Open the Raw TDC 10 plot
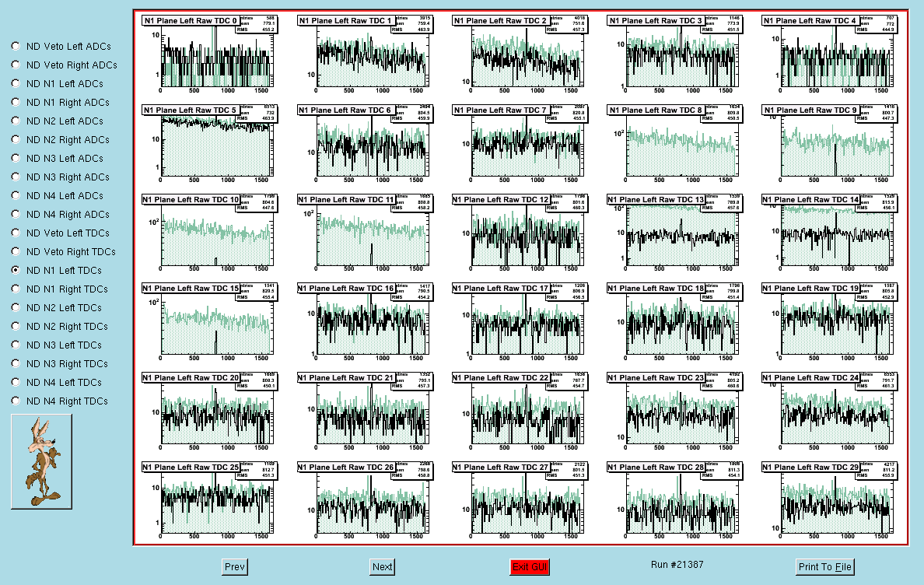The height and width of the screenshot is (585, 924). point(210,233)
